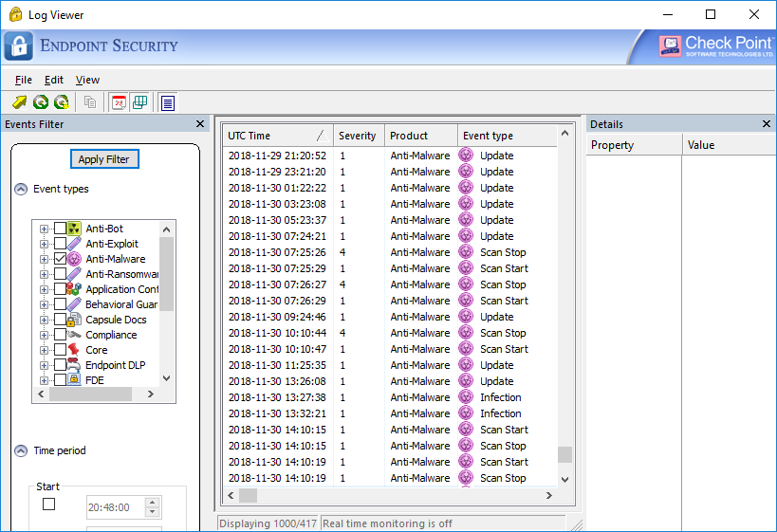Screen dimensions: 777x532
Task: Click the Property column header in Details
Action: 634,145
